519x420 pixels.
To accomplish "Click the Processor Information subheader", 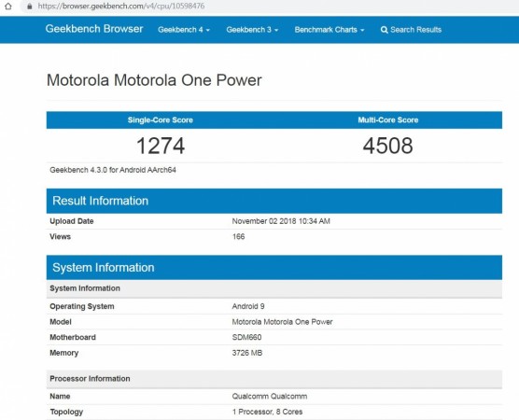I will click(x=274, y=379).
